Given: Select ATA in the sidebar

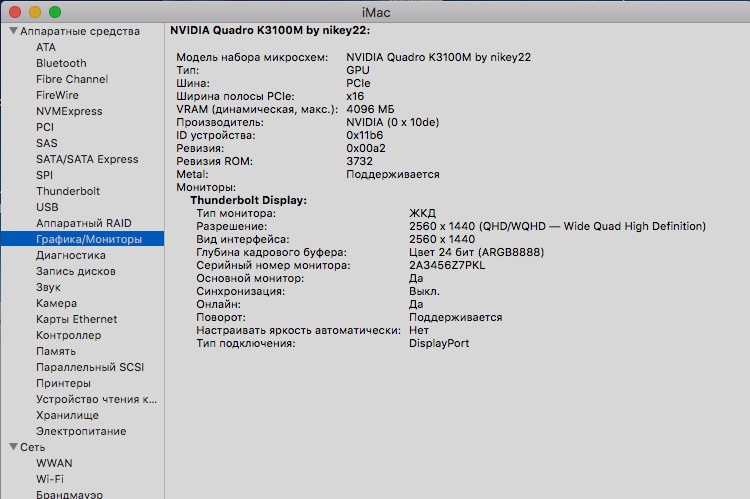Looking at the screenshot, I should (46, 47).
